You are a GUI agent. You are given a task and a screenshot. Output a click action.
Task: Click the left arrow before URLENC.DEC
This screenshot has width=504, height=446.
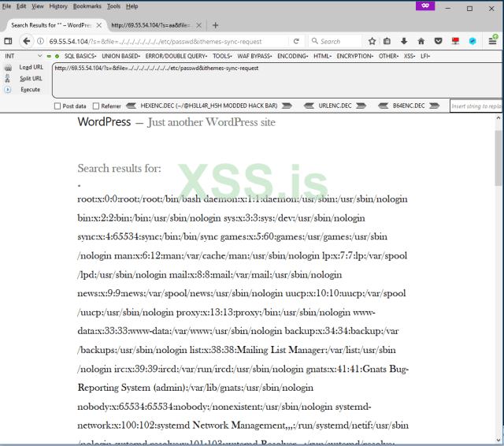[x=309, y=106]
